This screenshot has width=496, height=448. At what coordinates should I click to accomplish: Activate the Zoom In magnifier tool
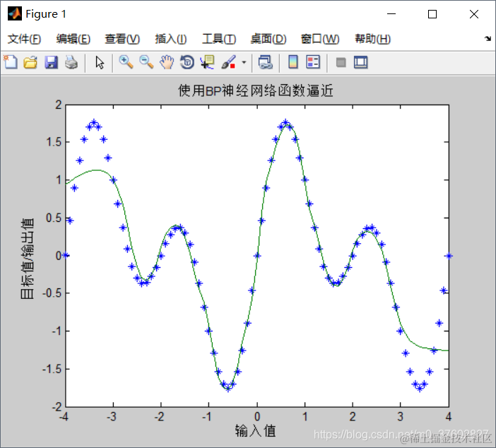(126, 62)
